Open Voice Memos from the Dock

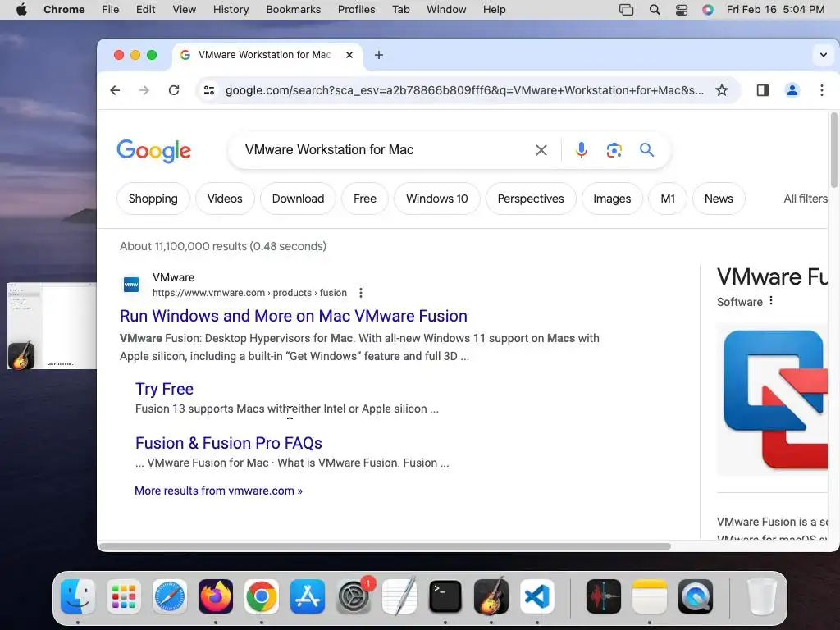pos(604,596)
